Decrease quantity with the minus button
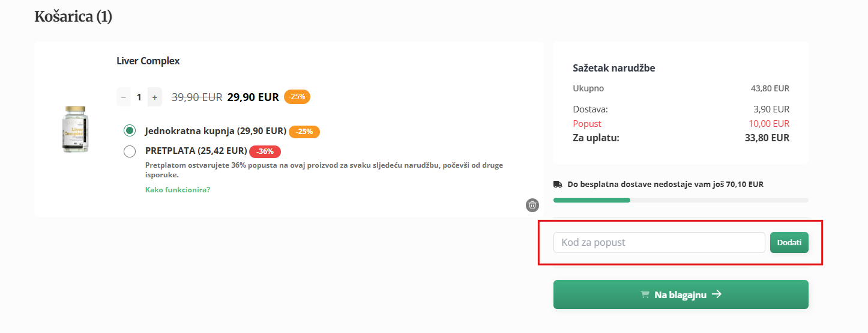Screen dimensions: 868x333 (124, 97)
